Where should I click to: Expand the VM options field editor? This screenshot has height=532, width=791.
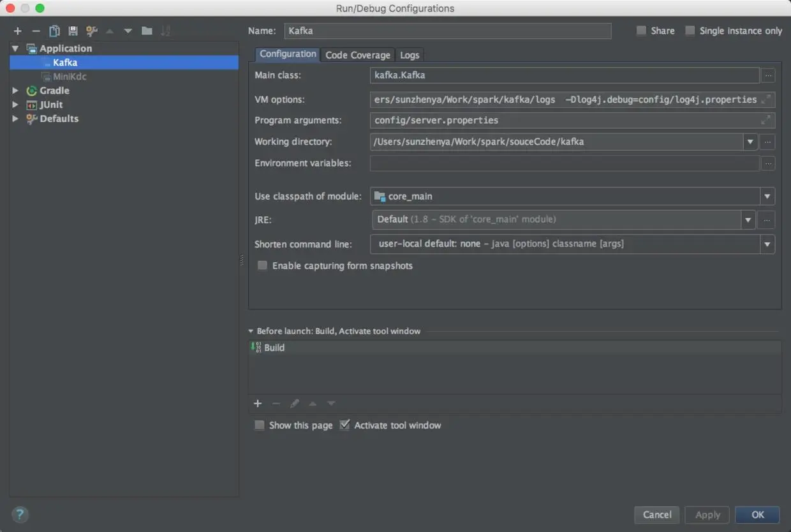pyautogui.click(x=766, y=99)
